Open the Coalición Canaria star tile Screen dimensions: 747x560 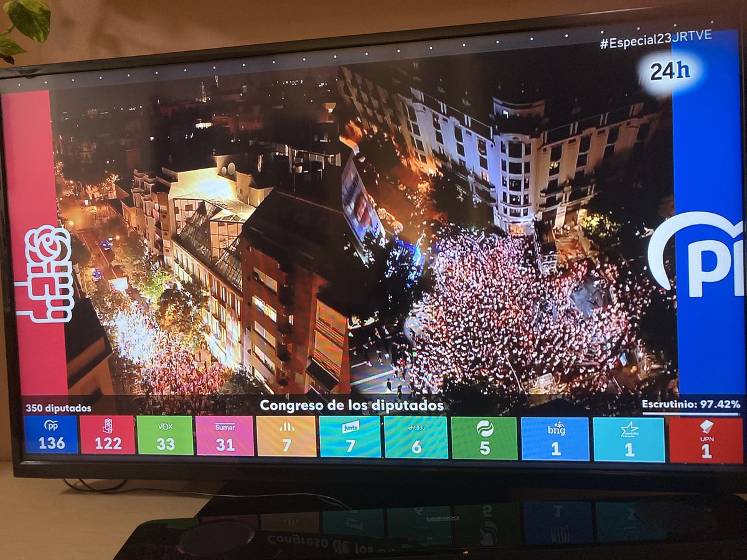coord(629,439)
